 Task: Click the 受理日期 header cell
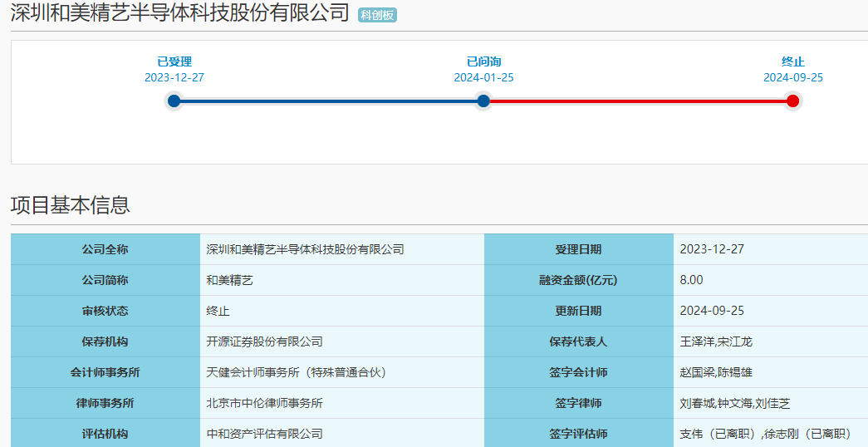click(578, 249)
